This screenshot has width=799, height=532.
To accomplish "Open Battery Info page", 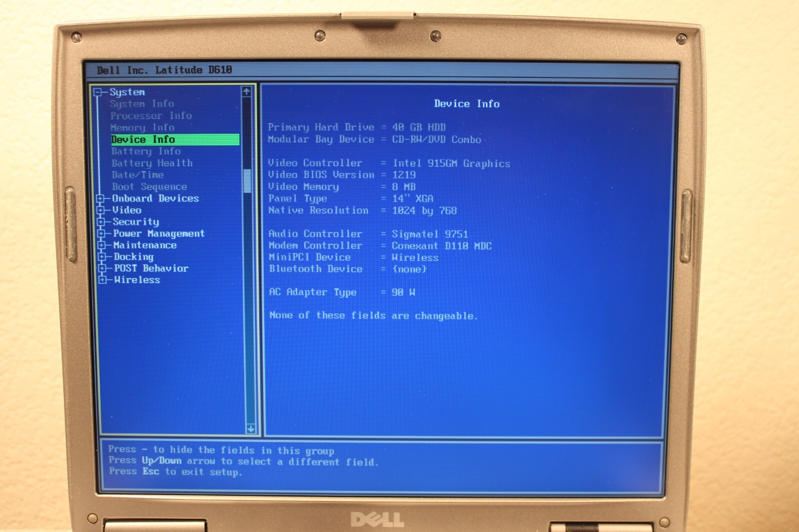I will coord(146,151).
